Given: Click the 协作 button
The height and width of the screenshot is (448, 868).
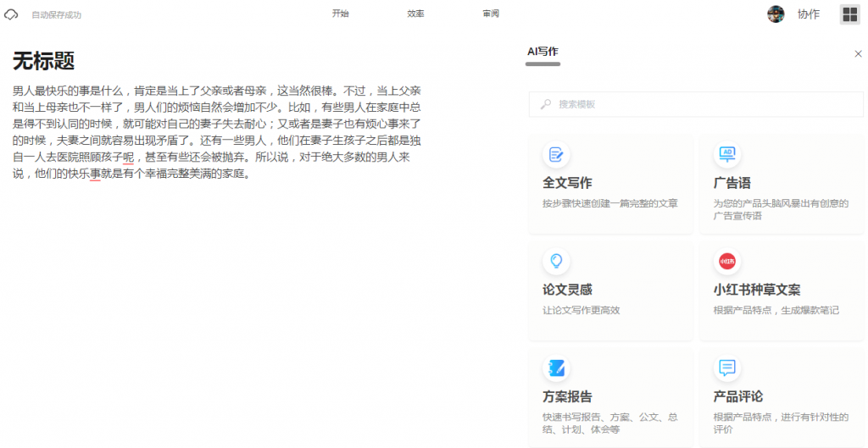Looking at the screenshot, I should point(808,14).
